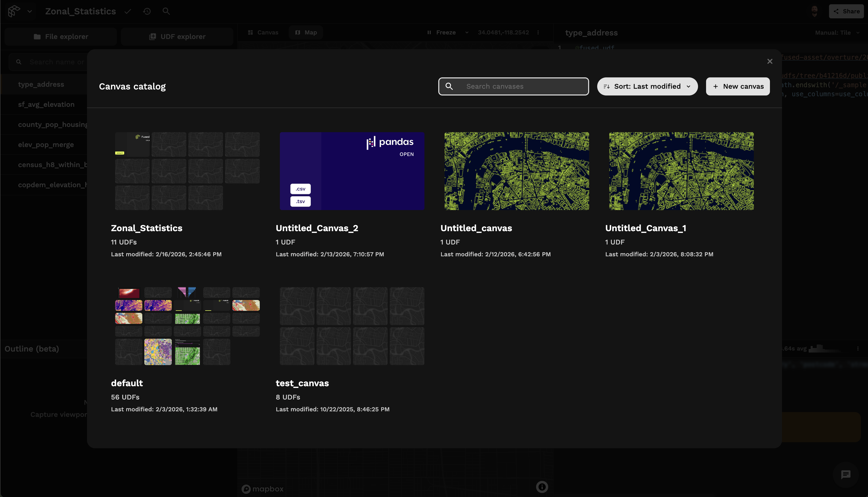Click the 11 UDFs count text
Viewport: 868px width, 497px height.
pyautogui.click(x=124, y=242)
